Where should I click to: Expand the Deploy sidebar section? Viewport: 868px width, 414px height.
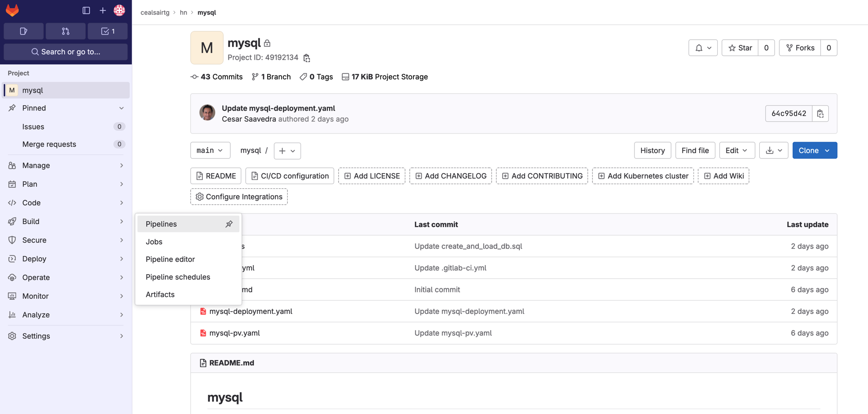click(34, 259)
